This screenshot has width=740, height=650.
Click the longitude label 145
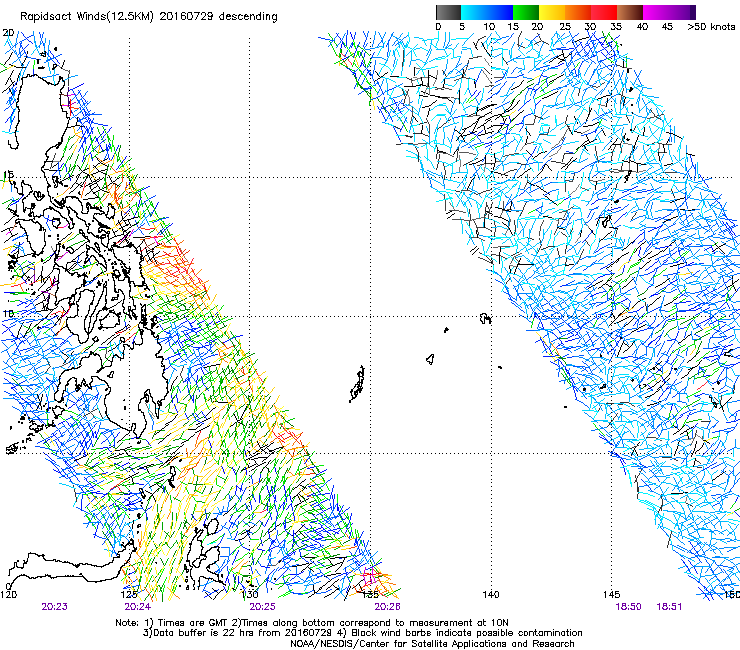(611, 594)
